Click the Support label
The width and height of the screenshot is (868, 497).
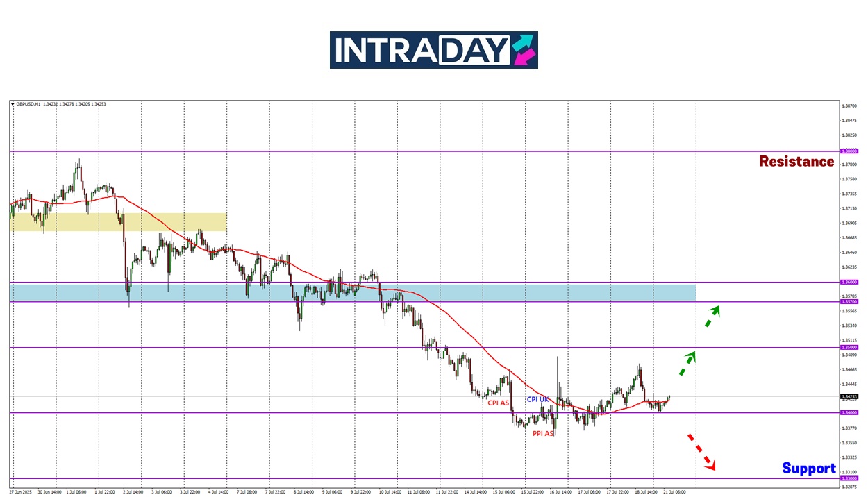(x=808, y=469)
